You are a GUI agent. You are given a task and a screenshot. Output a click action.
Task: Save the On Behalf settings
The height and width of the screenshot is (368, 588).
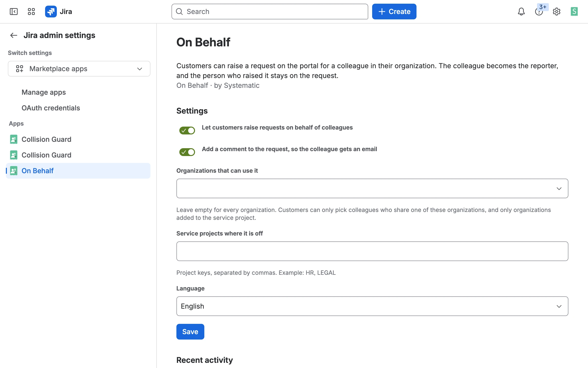190,332
